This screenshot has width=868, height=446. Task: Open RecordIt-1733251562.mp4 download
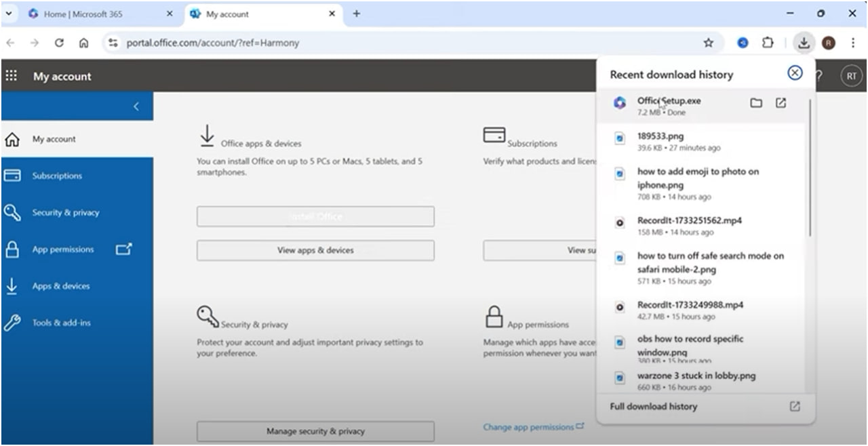[702, 226]
